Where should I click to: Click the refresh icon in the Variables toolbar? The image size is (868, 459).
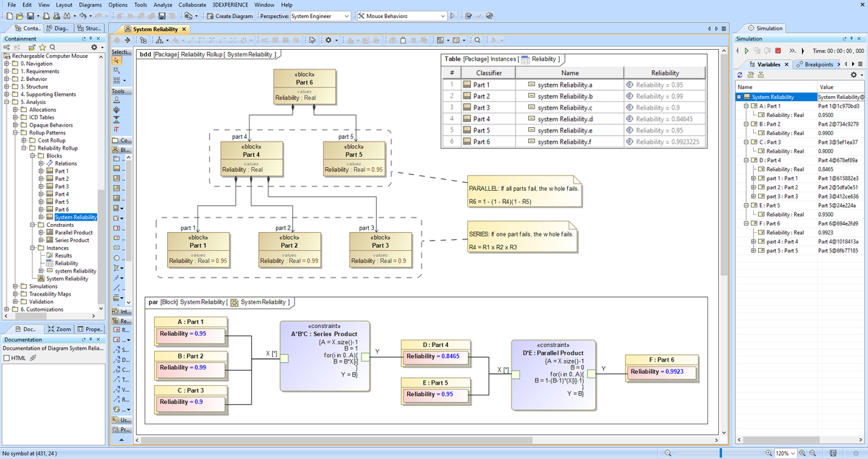tap(741, 75)
